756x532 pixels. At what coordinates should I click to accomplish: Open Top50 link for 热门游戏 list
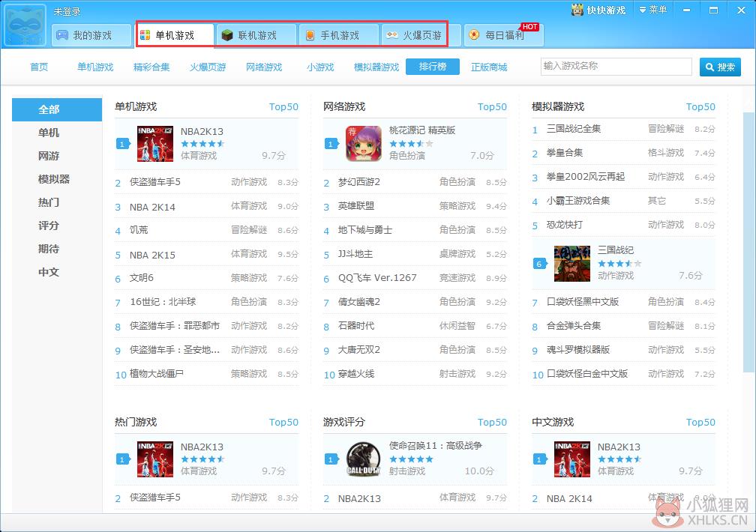pos(283,422)
